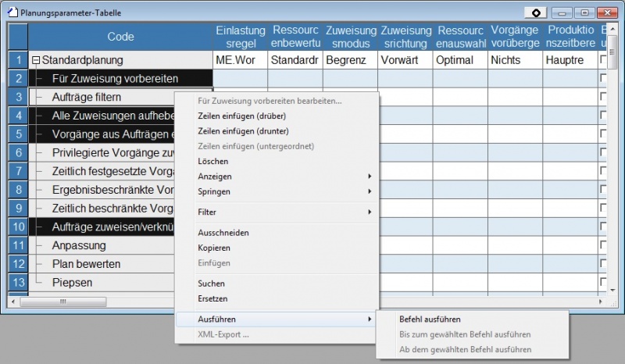This screenshot has height=364, width=625.
Task: Choose Kopieren from the context menu
Action: coord(214,248)
